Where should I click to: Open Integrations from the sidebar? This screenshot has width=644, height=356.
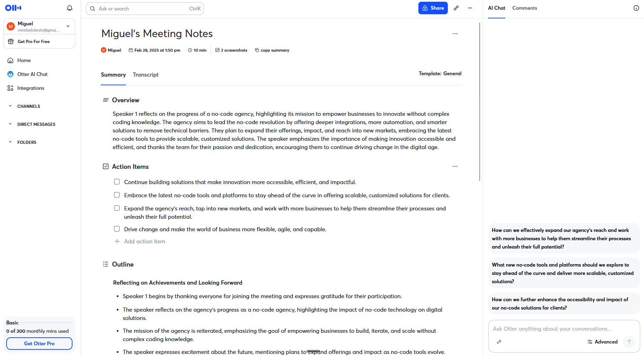pyautogui.click(x=30, y=88)
